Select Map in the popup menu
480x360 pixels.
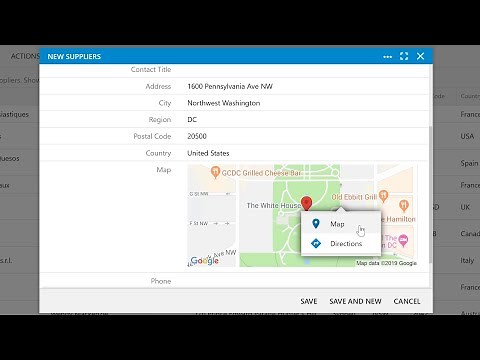(x=340, y=224)
